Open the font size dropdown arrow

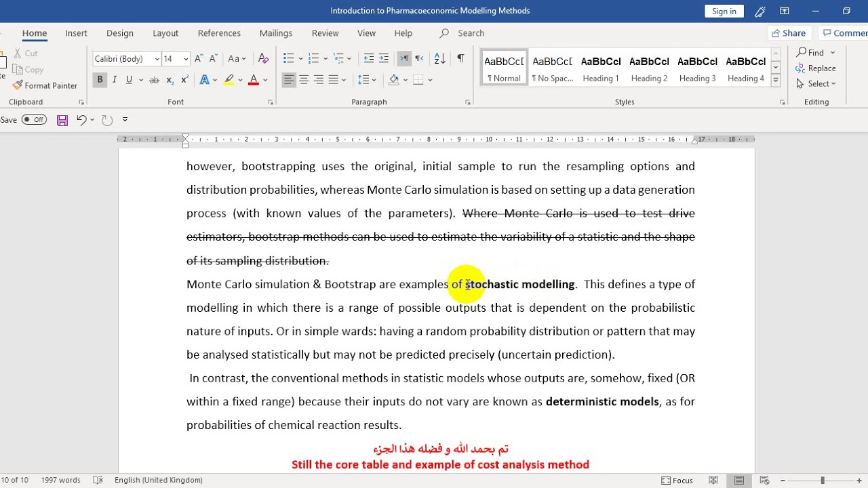point(186,59)
